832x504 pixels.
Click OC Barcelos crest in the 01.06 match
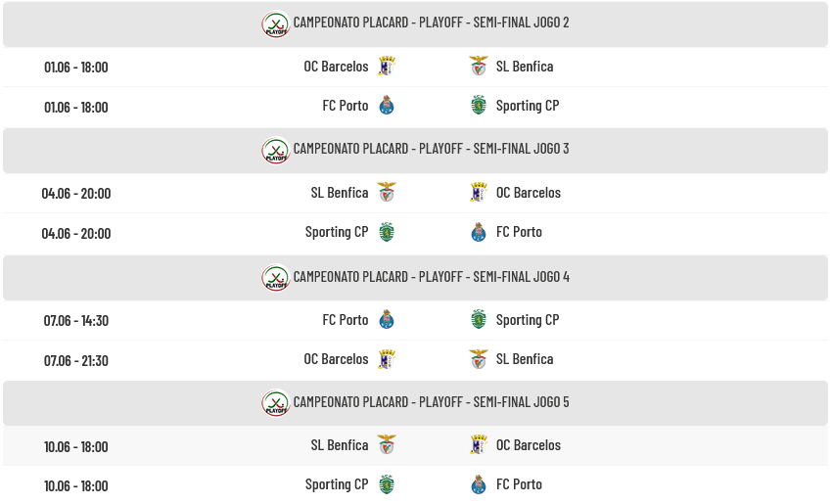click(387, 67)
